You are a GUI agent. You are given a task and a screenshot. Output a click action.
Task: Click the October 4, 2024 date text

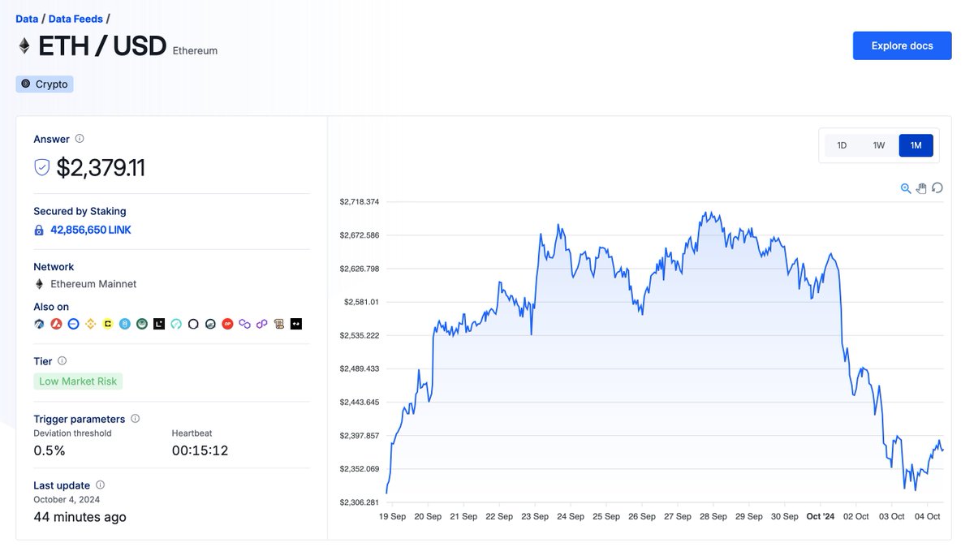coord(67,499)
